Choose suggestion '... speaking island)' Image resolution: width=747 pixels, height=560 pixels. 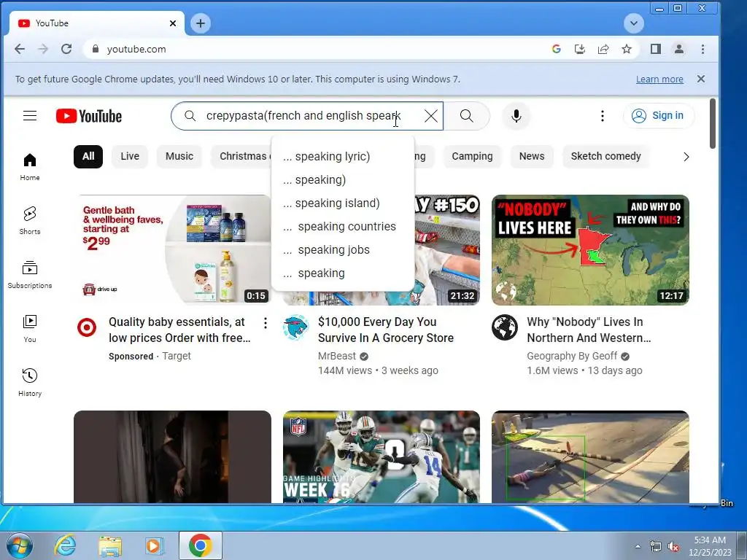tap(343, 203)
